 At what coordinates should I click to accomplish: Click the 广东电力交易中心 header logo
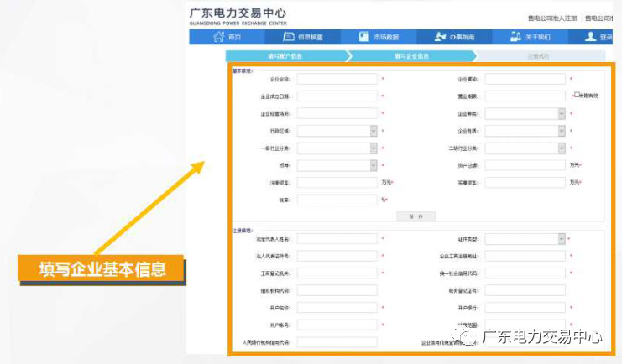click(238, 17)
